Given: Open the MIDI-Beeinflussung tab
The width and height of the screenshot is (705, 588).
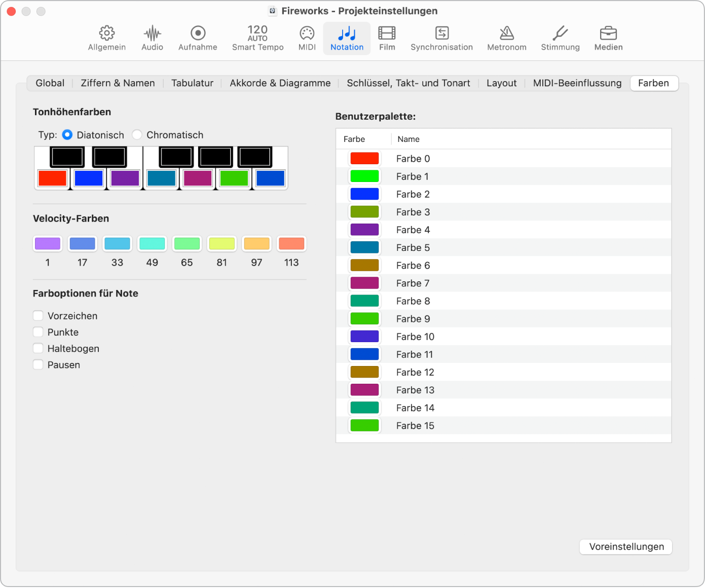Looking at the screenshot, I should [x=577, y=83].
